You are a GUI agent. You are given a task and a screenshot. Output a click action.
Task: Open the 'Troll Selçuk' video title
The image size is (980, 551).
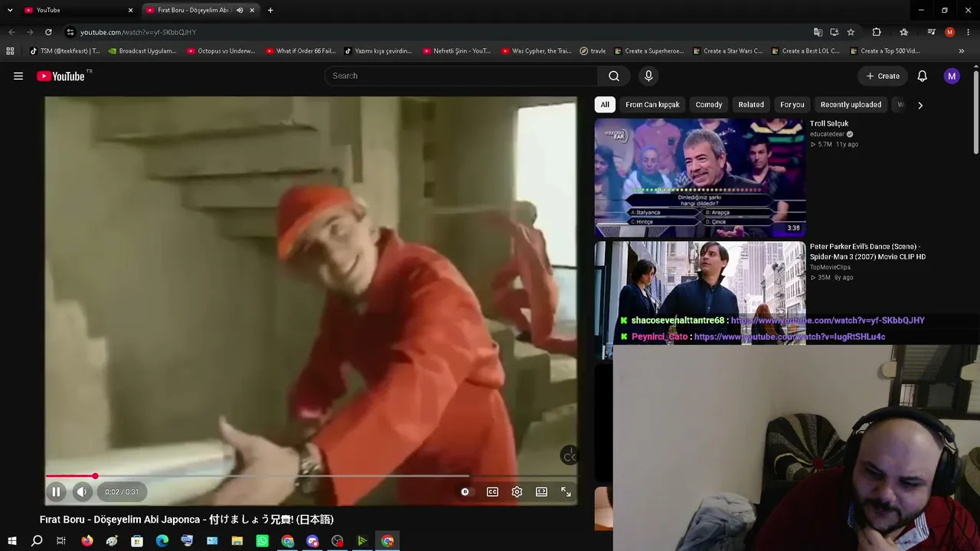click(829, 124)
